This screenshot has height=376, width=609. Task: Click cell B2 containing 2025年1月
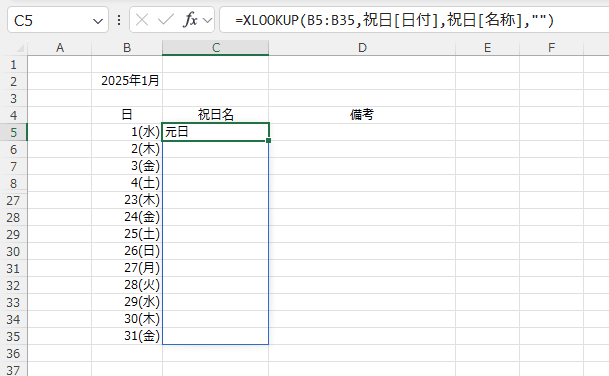127,81
